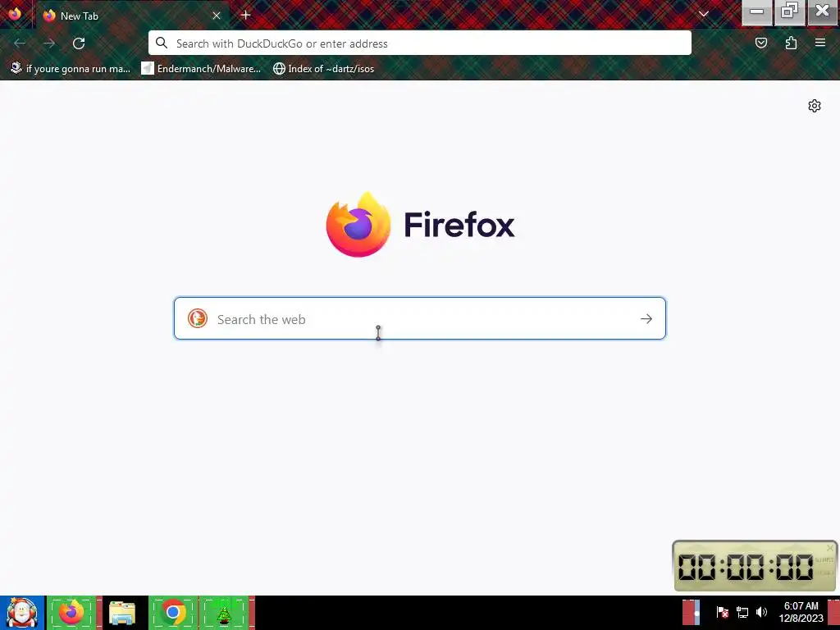The image size is (840, 630).
Task: Click the 6:07 AM clock
Action: click(801, 612)
